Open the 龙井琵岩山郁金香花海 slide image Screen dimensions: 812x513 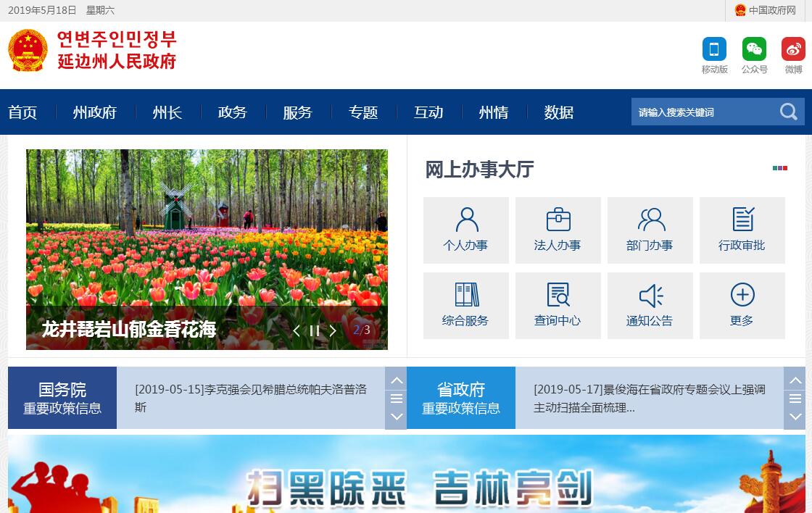(207, 249)
